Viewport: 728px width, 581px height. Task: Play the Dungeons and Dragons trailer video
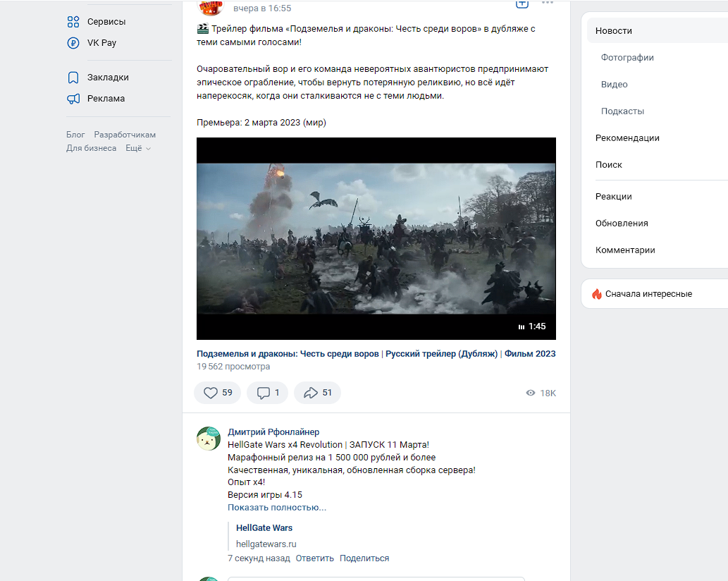coord(376,239)
